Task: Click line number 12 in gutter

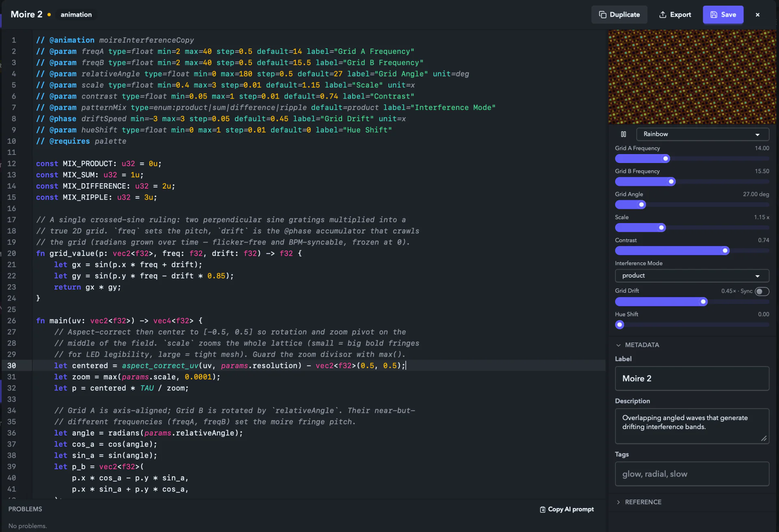Action: (x=11, y=163)
